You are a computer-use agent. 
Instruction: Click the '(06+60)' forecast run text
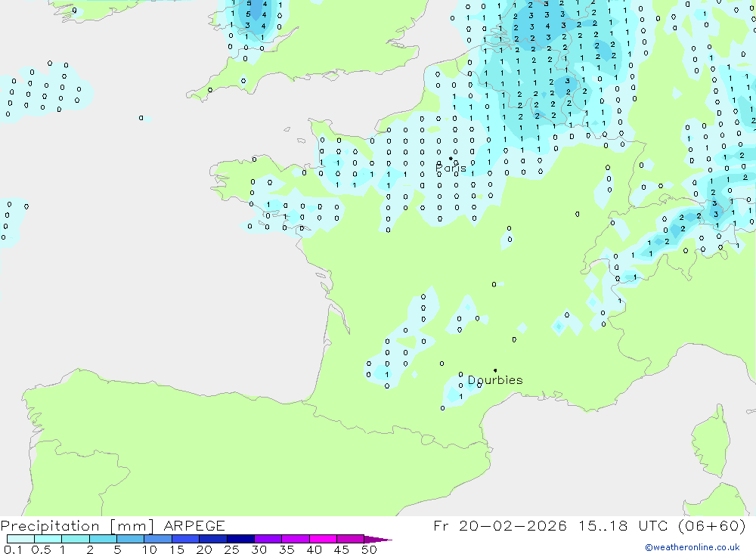click(x=711, y=525)
